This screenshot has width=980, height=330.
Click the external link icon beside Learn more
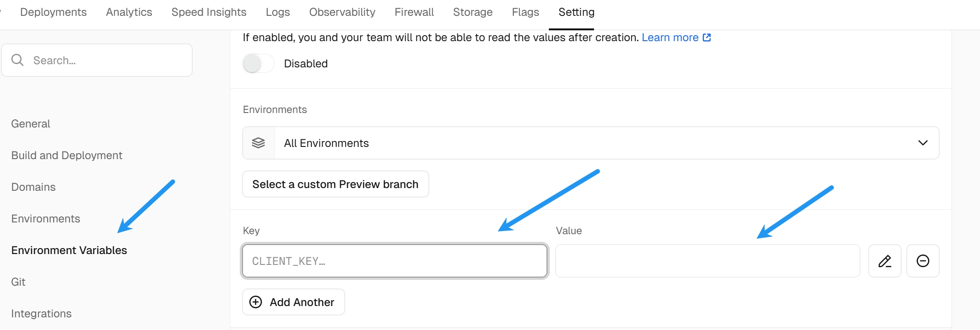(x=707, y=38)
